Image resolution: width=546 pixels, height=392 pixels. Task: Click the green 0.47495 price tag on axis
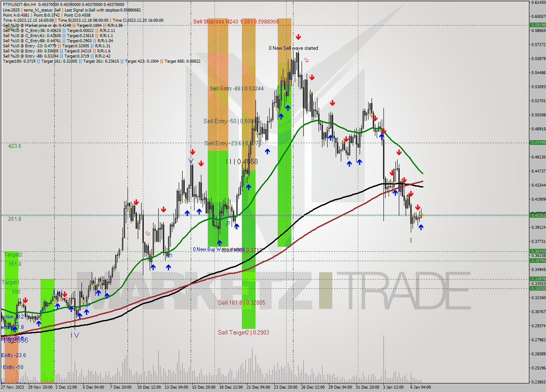(x=537, y=142)
